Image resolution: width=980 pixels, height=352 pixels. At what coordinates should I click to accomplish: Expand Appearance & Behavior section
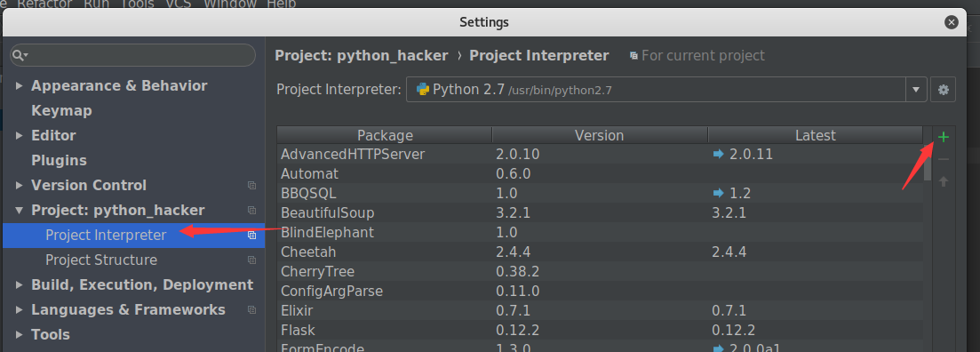click(x=20, y=85)
